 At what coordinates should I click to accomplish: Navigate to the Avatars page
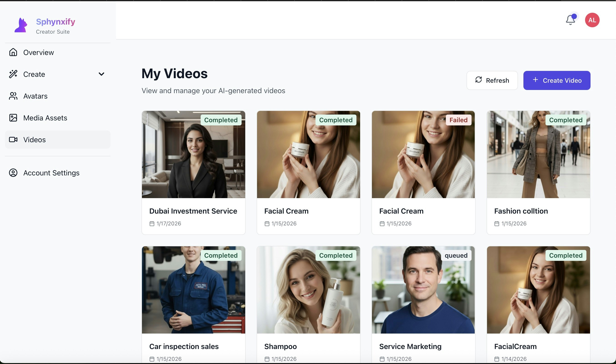pyautogui.click(x=35, y=96)
